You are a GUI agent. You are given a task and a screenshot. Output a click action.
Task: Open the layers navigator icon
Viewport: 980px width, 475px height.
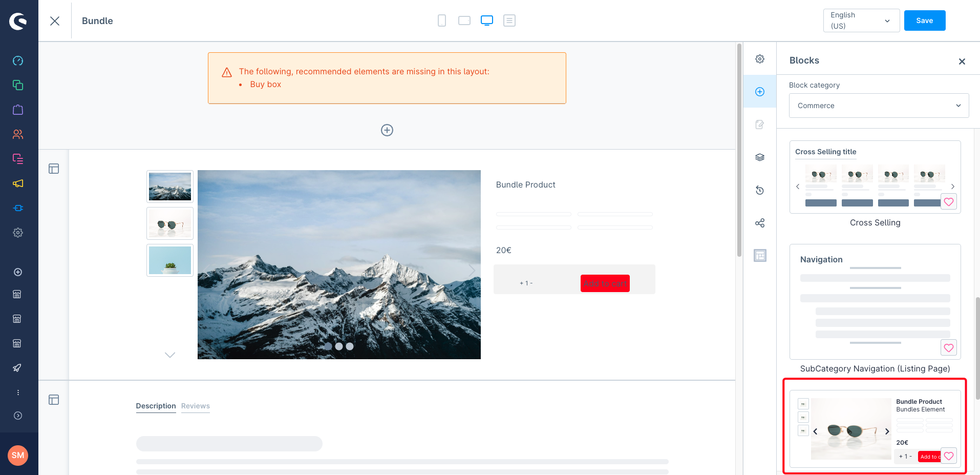click(x=760, y=157)
